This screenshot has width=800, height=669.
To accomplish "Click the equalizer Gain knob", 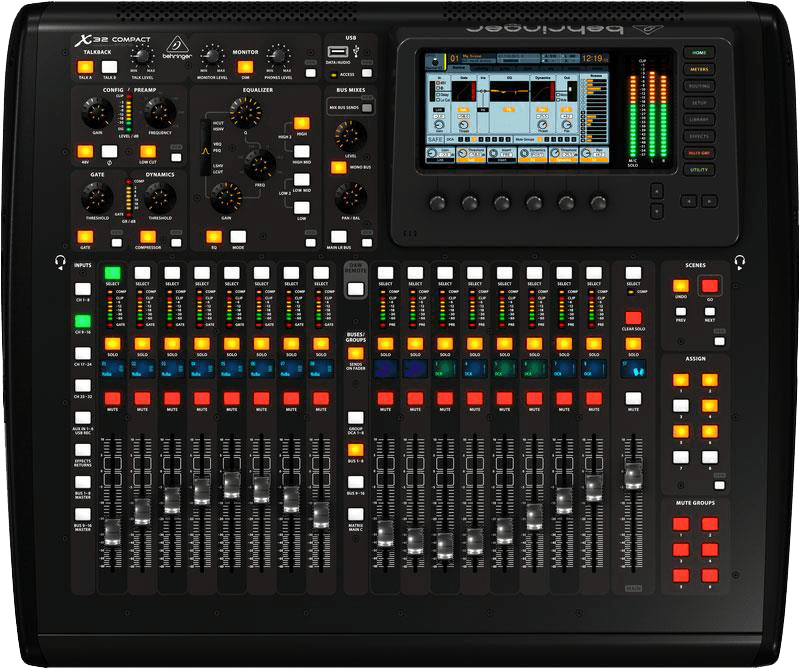I will 226,198.
